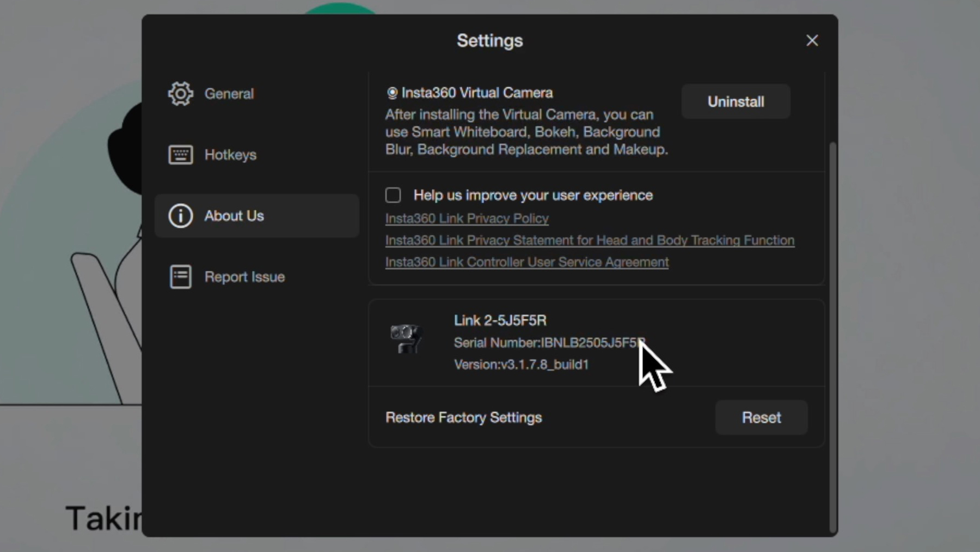Click the Restore Factory Settings label
Viewport: 980px width, 552px height.
click(464, 417)
